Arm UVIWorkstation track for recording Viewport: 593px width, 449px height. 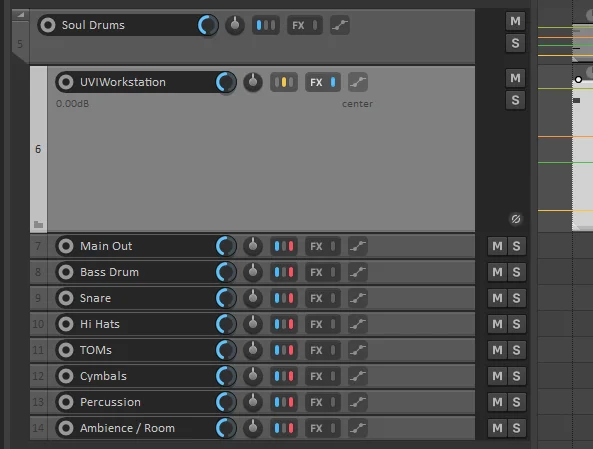click(66, 82)
